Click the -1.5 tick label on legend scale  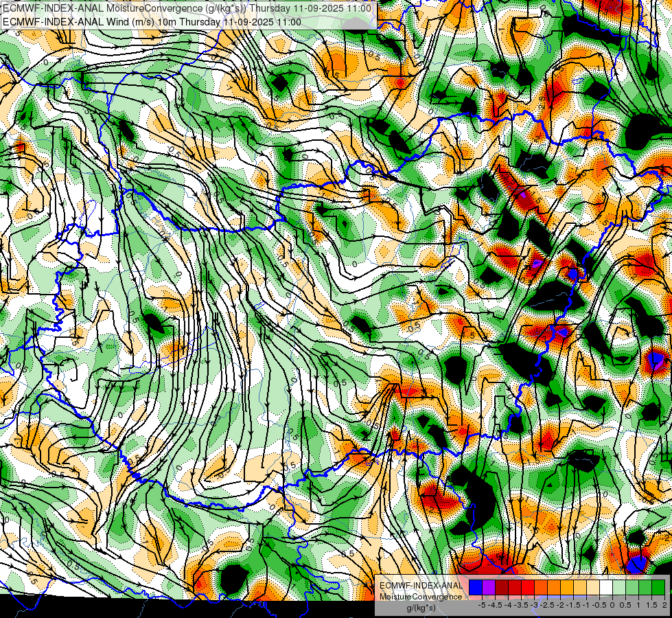tap(573, 605)
